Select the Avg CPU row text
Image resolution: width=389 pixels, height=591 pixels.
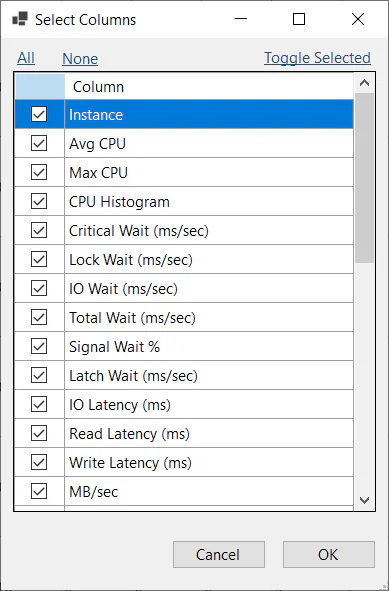tap(97, 144)
